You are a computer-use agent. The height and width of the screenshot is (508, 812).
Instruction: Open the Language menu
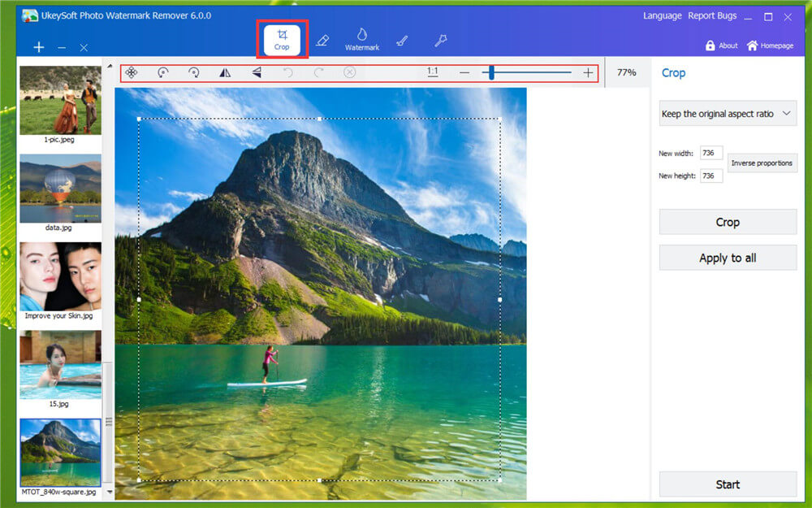[663, 16]
